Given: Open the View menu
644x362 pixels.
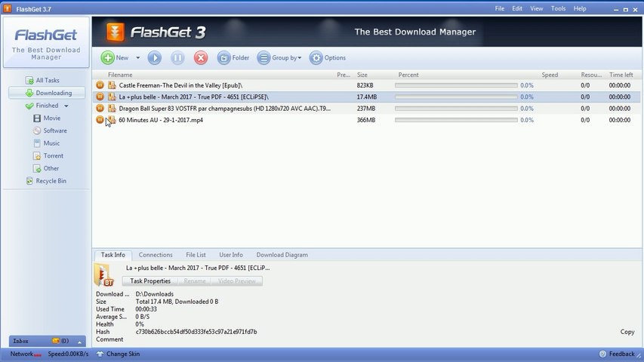Looking at the screenshot, I should (536, 8).
